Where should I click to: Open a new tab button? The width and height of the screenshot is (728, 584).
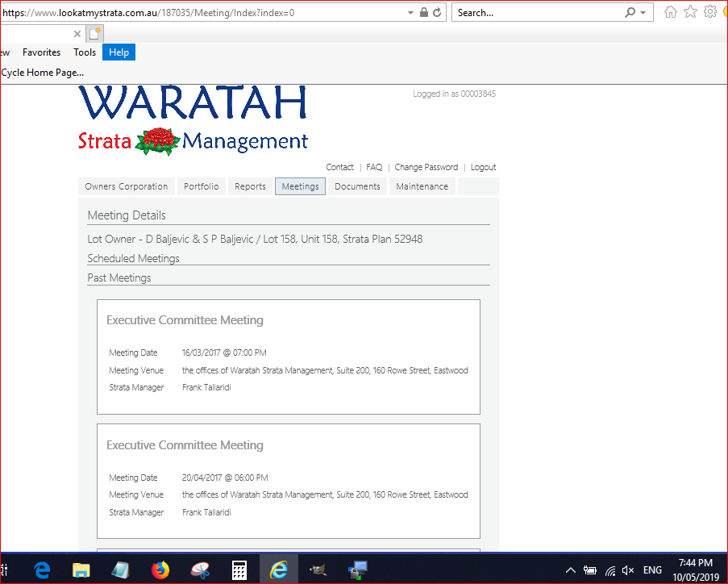point(94,33)
